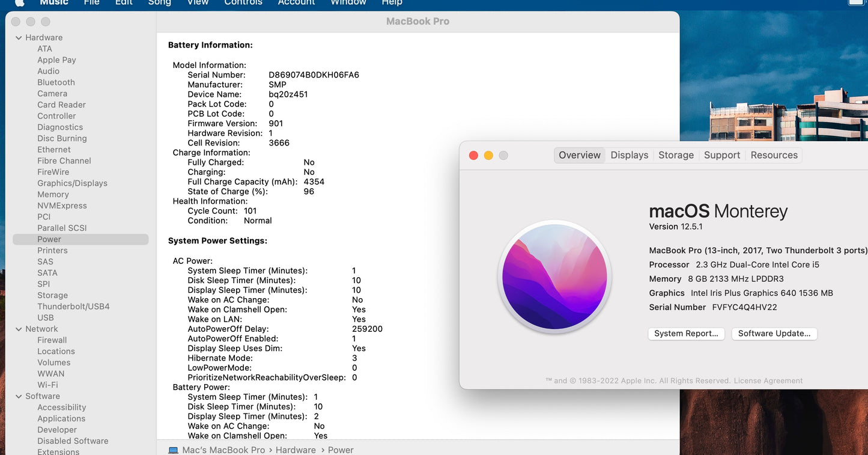Collapse the Hardware section chevron
The image size is (868, 455).
click(x=19, y=38)
